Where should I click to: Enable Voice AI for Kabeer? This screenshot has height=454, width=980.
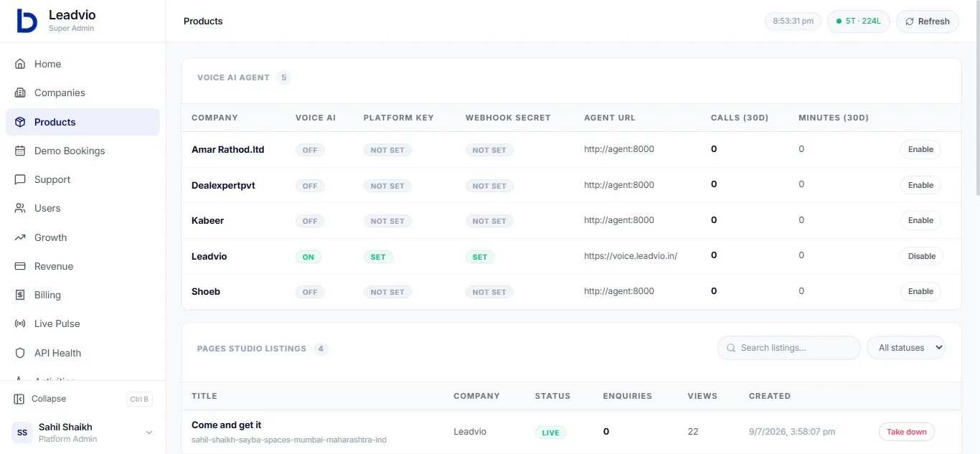[920, 220]
